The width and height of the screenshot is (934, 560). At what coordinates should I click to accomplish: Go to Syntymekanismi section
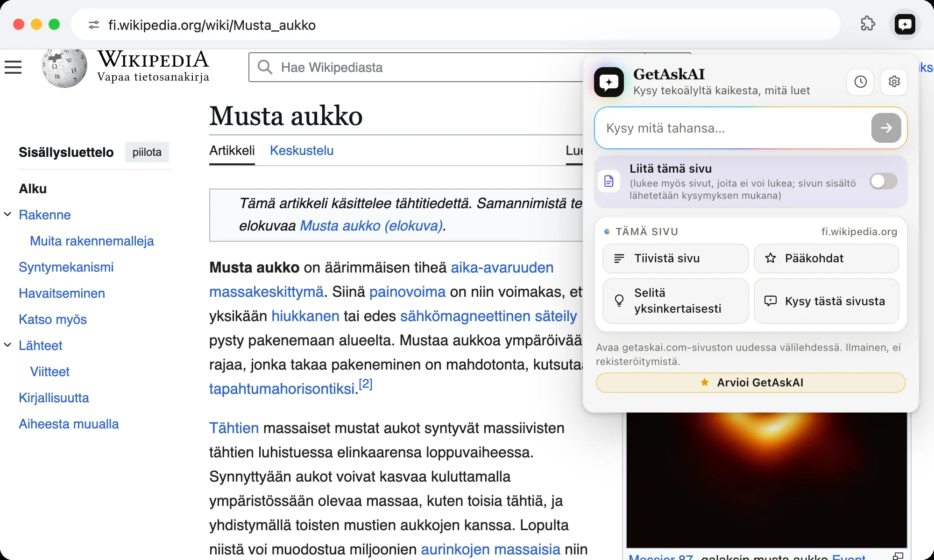click(66, 267)
